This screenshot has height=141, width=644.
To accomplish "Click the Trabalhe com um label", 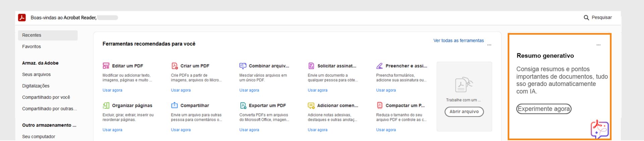I will click(x=463, y=100).
